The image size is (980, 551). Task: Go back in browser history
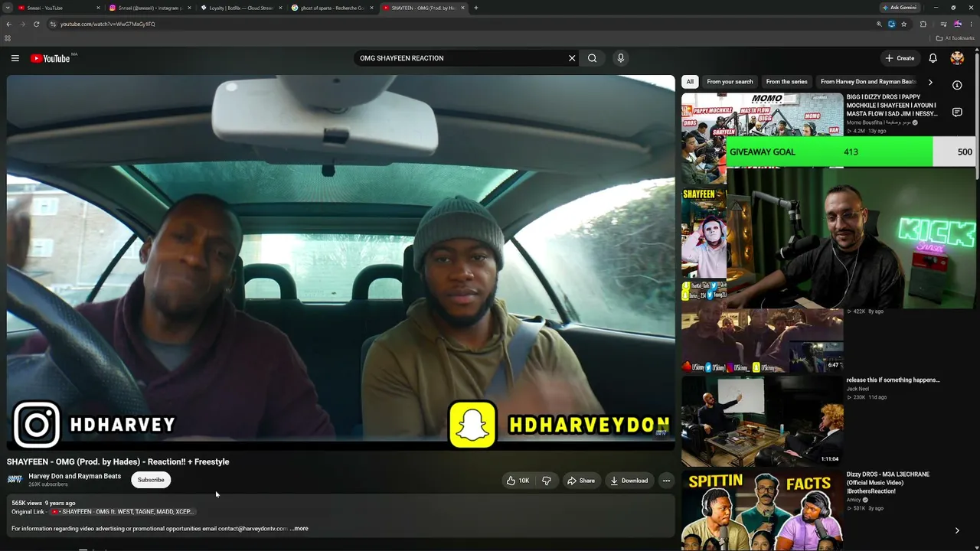point(8,24)
